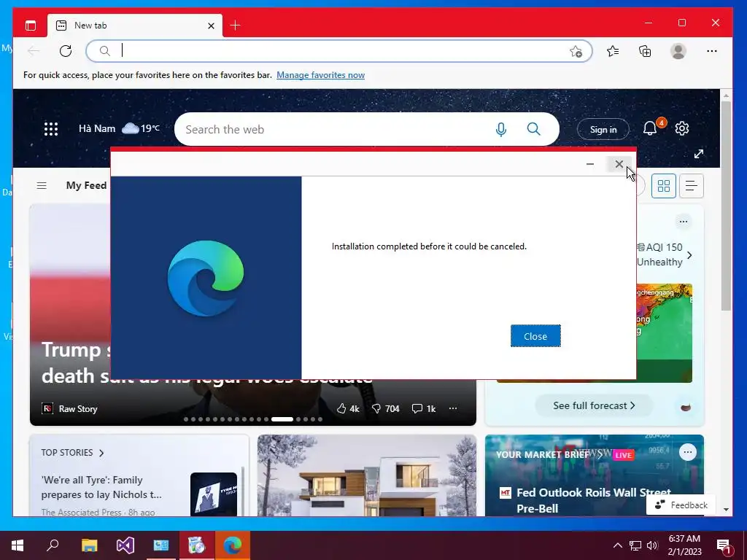Image resolution: width=747 pixels, height=560 pixels.
Task: Open the snowy modern house card
Action: pos(367,475)
